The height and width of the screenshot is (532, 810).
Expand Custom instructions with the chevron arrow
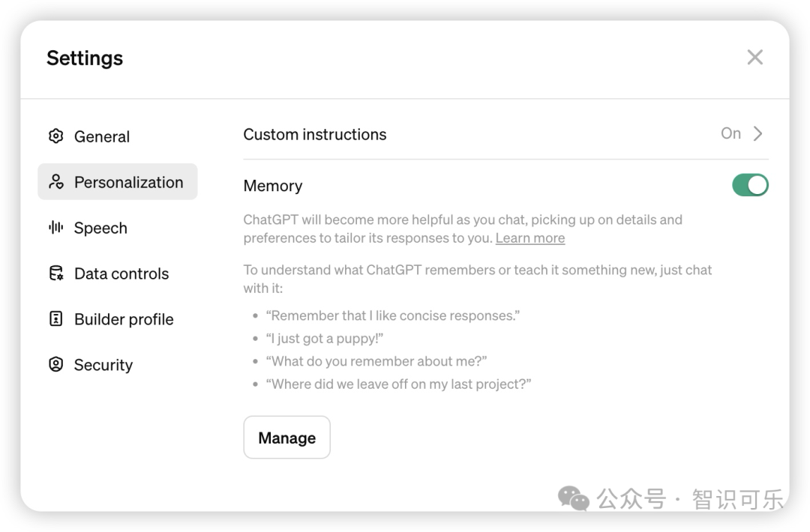tap(758, 134)
